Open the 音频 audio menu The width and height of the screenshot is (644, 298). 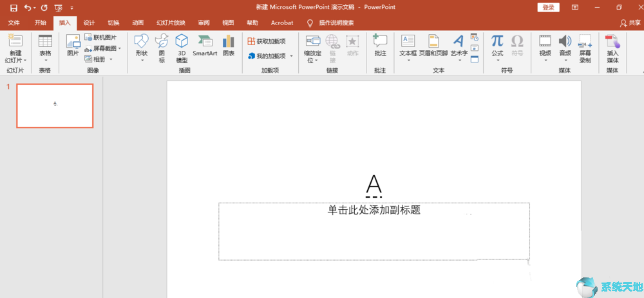pyautogui.click(x=565, y=48)
